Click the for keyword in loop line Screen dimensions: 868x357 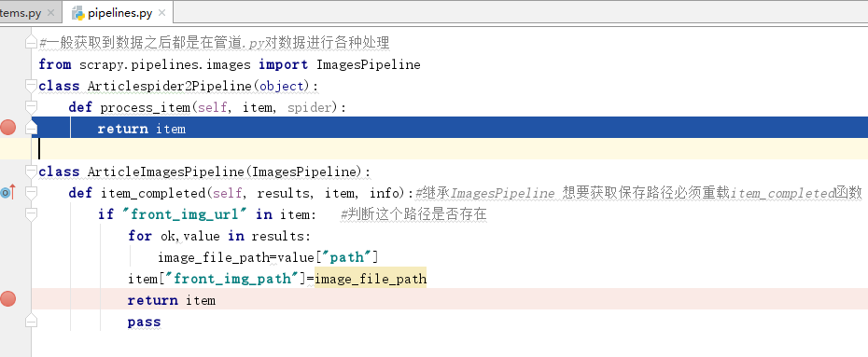pyautogui.click(x=140, y=236)
